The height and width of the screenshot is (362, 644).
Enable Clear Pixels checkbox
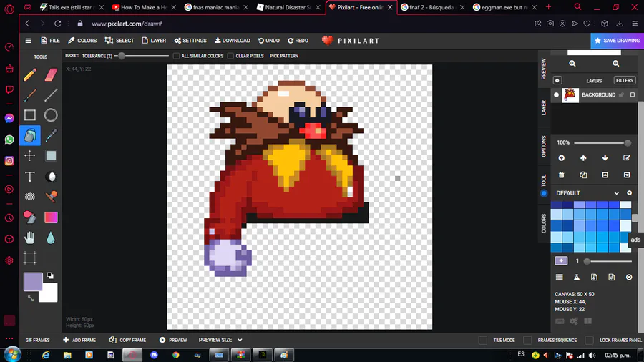tap(230, 56)
